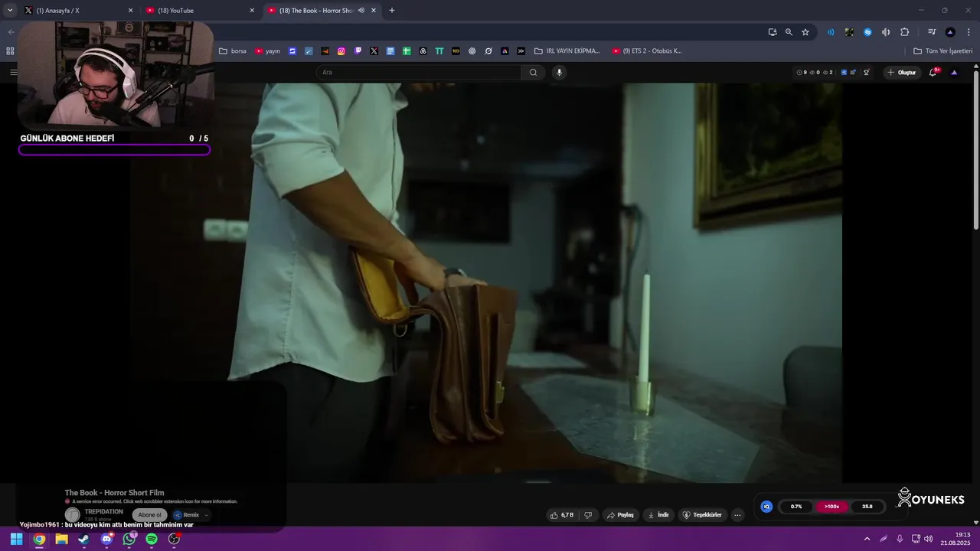The height and width of the screenshot is (551, 980).
Task: Open File Explorer from the taskbar
Action: point(61,539)
